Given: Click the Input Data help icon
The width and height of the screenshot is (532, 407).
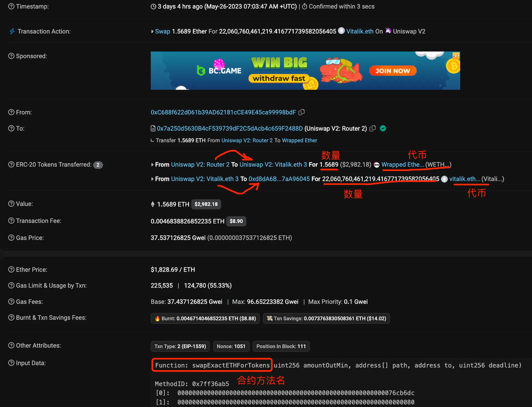Looking at the screenshot, I should coord(11,363).
